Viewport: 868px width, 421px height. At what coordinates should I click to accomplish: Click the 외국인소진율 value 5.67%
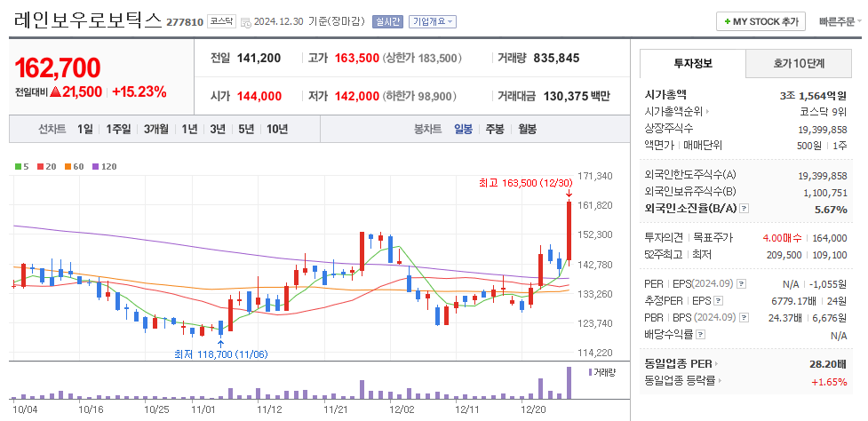click(x=831, y=209)
